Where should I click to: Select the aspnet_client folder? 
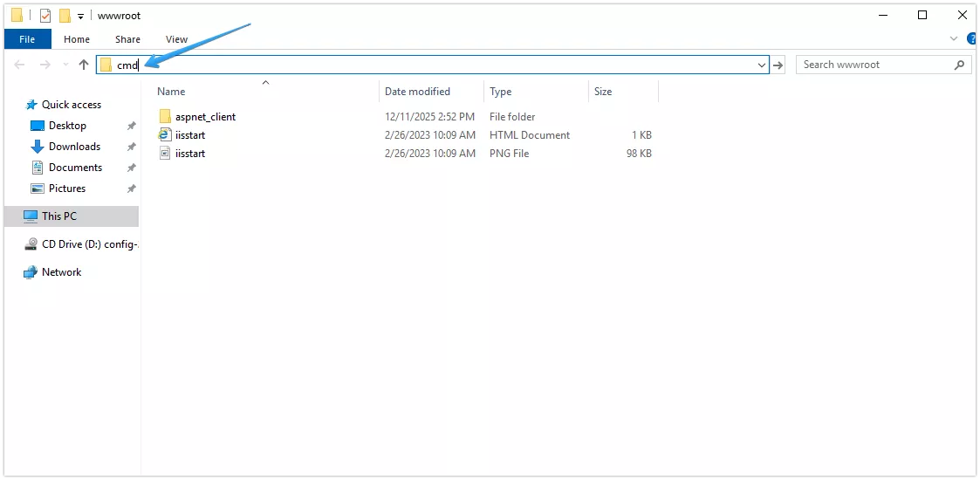(x=206, y=117)
